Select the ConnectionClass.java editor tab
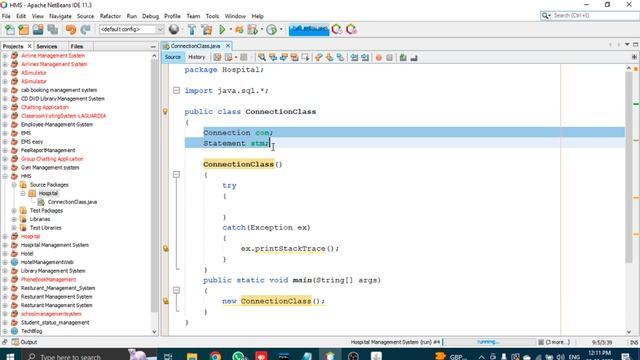 (x=195, y=46)
